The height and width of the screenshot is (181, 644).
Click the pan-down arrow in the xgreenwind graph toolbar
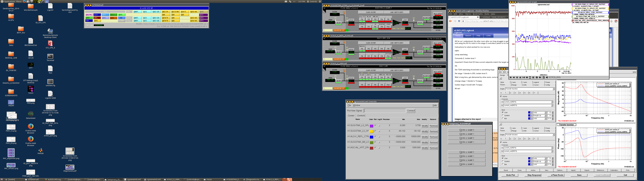(x=520, y=78)
